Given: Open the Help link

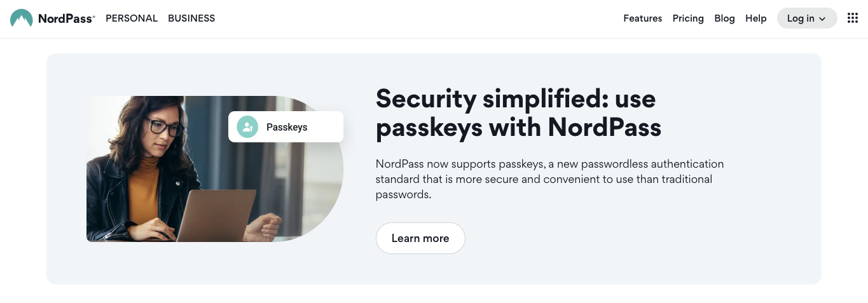Looking at the screenshot, I should pyautogui.click(x=756, y=18).
